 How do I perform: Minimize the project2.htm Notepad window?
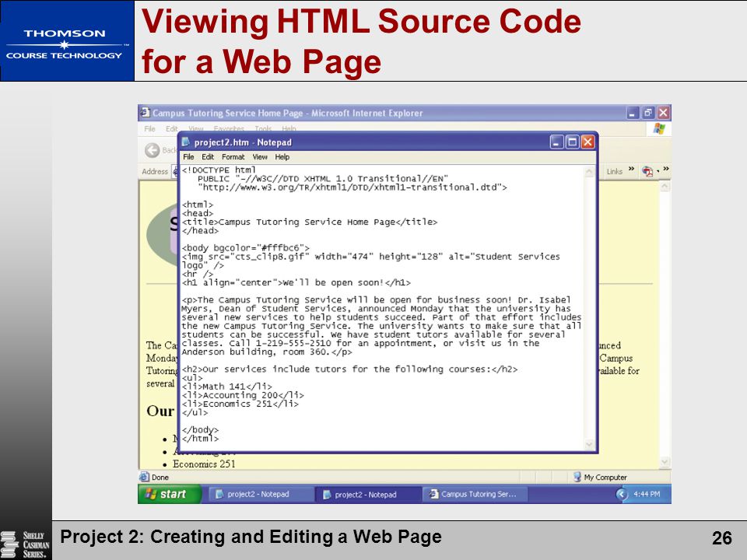[556, 142]
